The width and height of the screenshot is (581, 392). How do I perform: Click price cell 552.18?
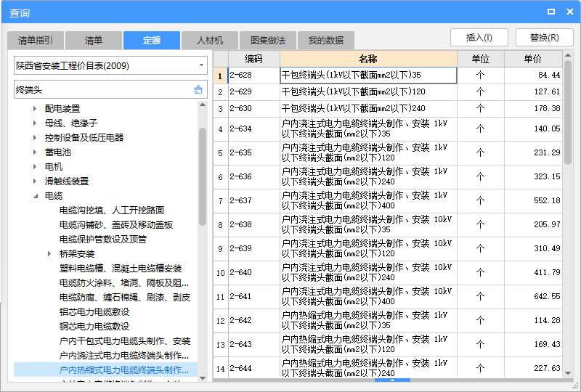[x=533, y=201]
